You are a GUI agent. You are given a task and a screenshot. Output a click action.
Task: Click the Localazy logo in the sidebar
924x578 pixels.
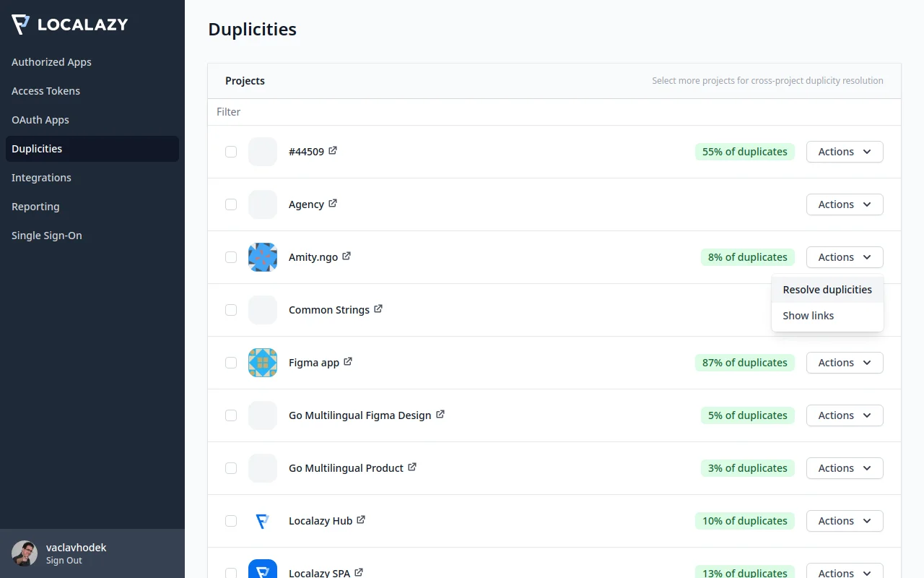tap(69, 24)
